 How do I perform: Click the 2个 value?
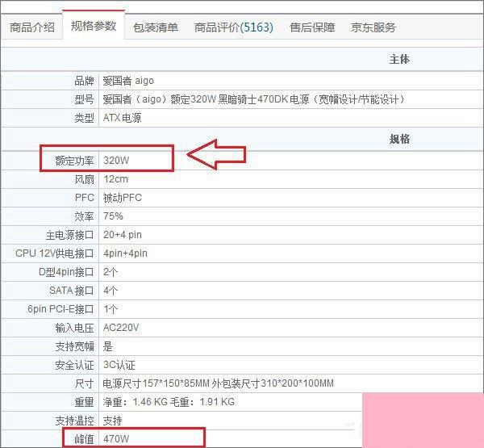111,272
